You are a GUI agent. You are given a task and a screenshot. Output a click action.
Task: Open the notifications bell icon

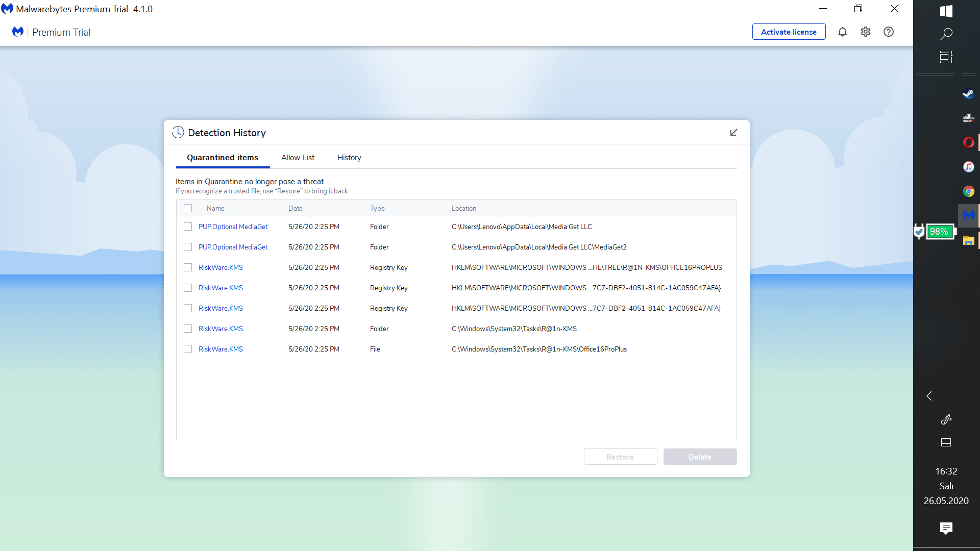pos(842,32)
